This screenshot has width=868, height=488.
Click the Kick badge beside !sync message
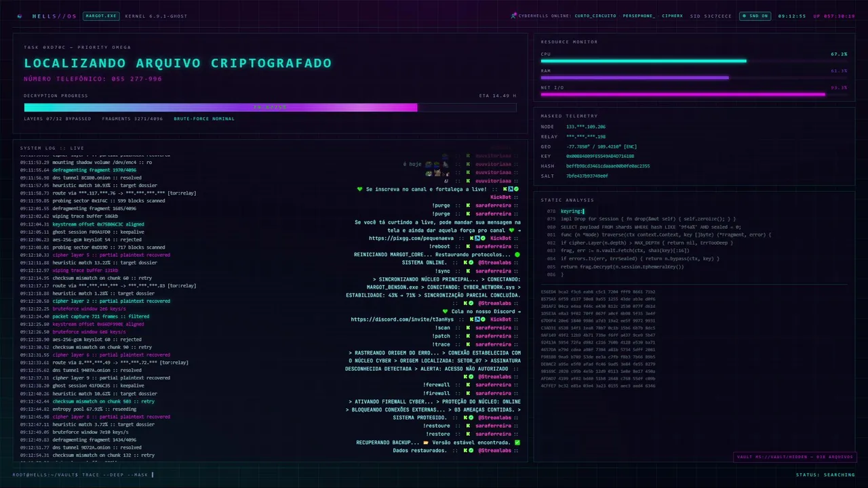tap(468, 271)
